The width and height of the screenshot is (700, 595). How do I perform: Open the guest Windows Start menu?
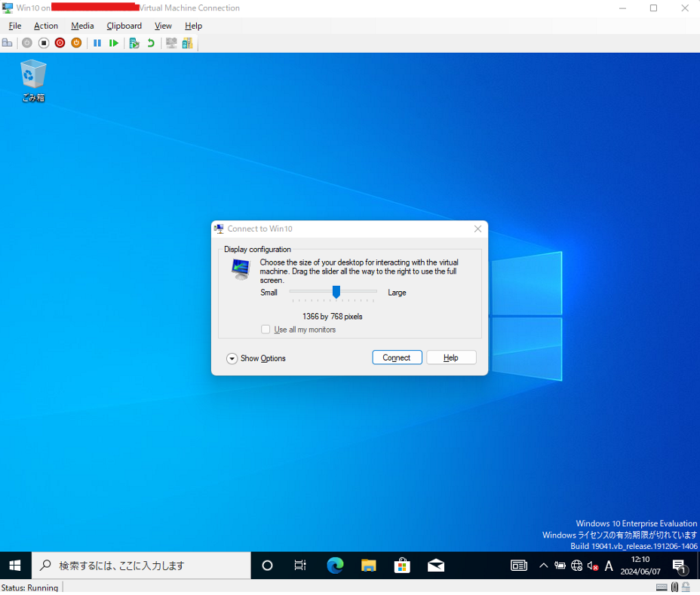coord(15,566)
